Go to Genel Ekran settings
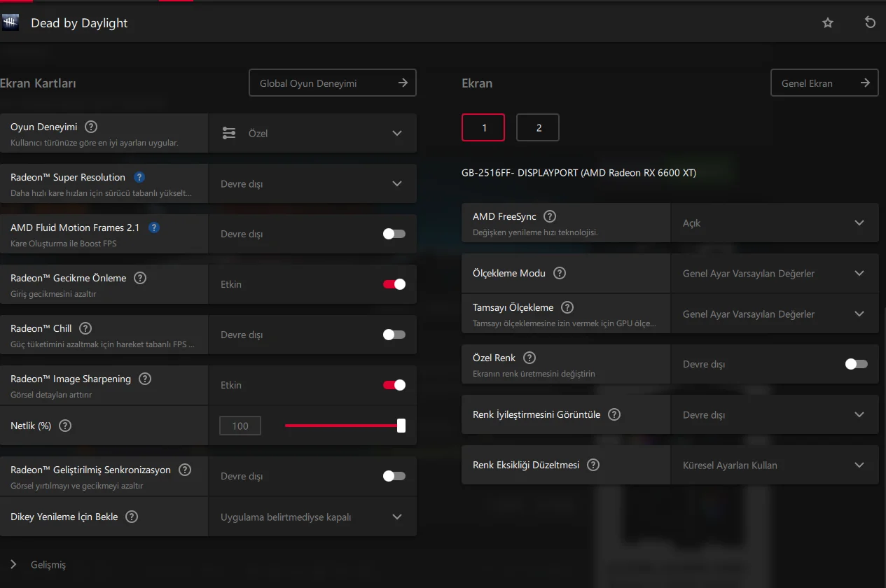 [x=824, y=83]
